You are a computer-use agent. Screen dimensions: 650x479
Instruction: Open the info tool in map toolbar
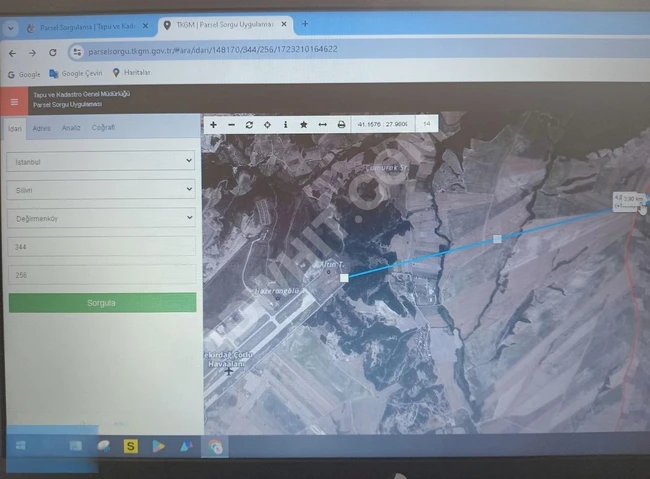coord(285,124)
